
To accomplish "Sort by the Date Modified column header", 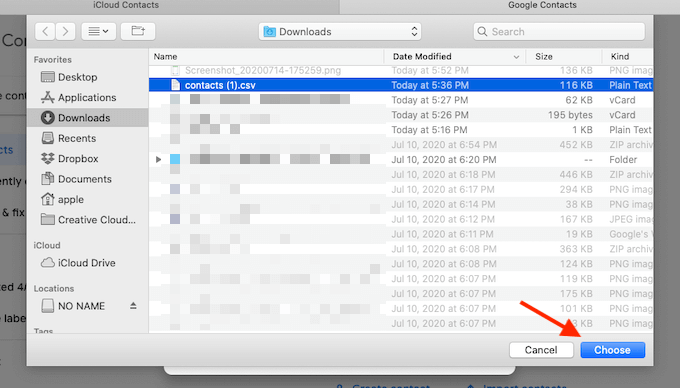I will [x=455, y=56].
